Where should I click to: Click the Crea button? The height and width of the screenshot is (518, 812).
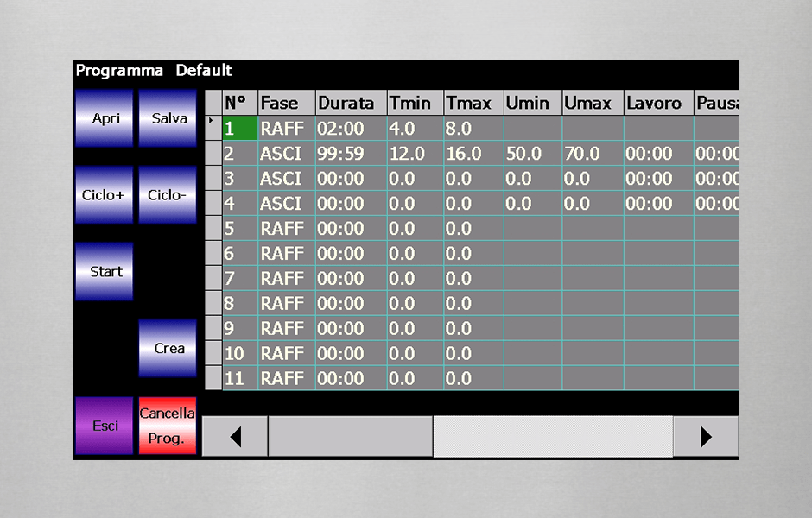pyautogui.click(x=168, y=348)
